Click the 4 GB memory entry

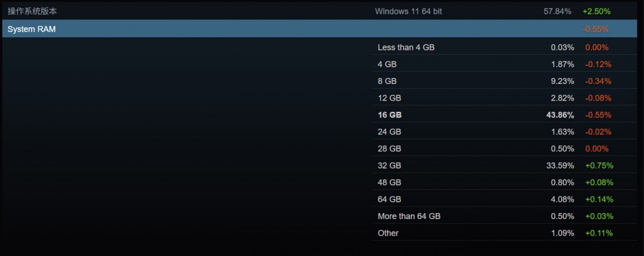(387, 64)
